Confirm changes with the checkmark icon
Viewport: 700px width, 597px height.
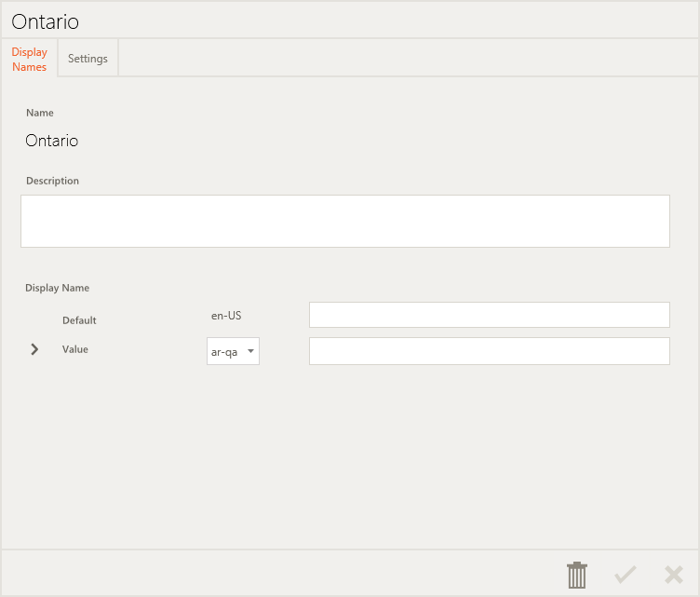click(626, 575)
